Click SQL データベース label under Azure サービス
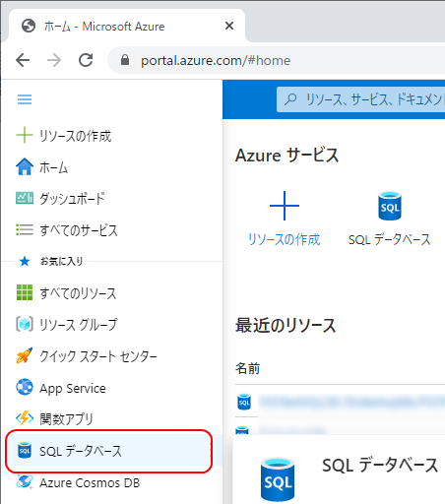 tap(390, 239)
